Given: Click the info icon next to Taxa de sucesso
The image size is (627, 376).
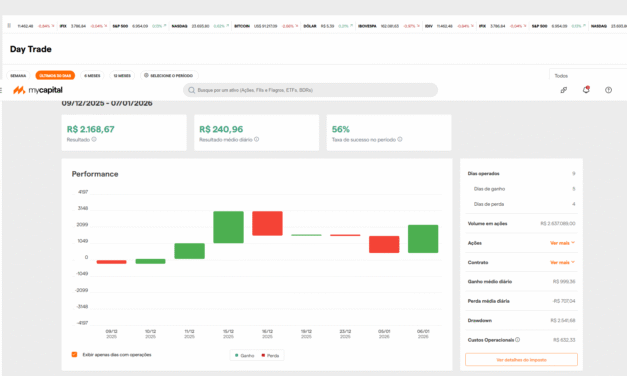Looking at the screenshot, I should point(400,139).
